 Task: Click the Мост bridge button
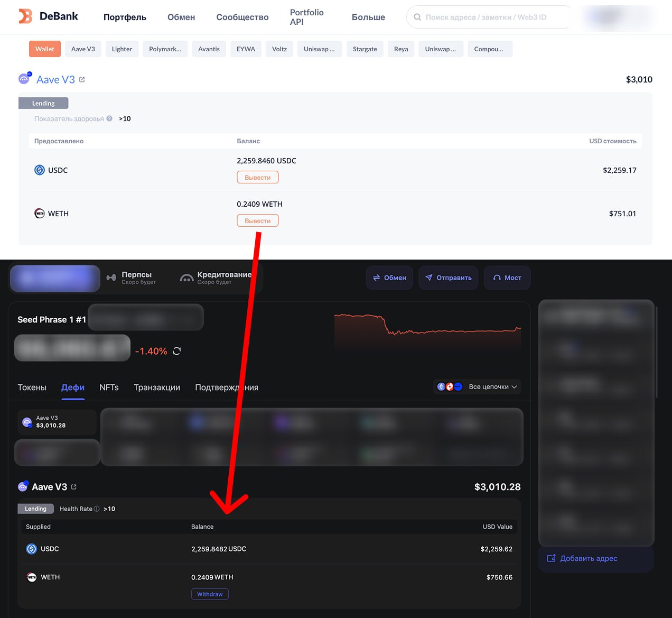tap(507, 278)
